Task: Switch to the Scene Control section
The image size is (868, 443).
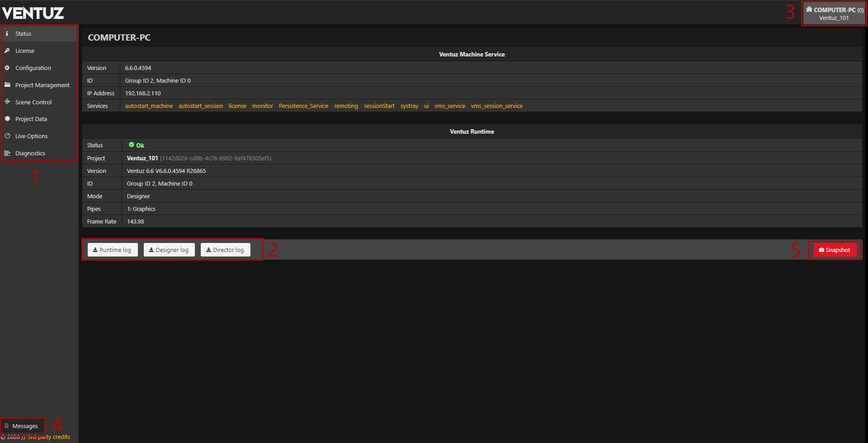Action: 33,102
